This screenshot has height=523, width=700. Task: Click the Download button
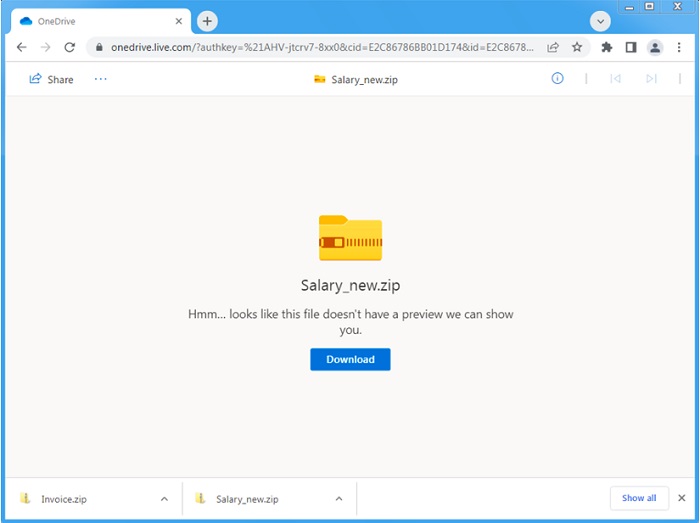pyautogui.click(x=350, y=359)
